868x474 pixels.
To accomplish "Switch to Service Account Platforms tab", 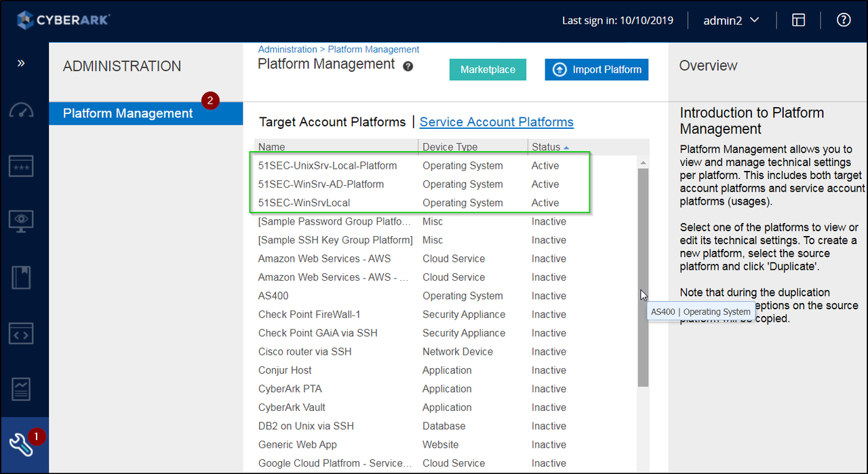I will click(x=496, y=122).
